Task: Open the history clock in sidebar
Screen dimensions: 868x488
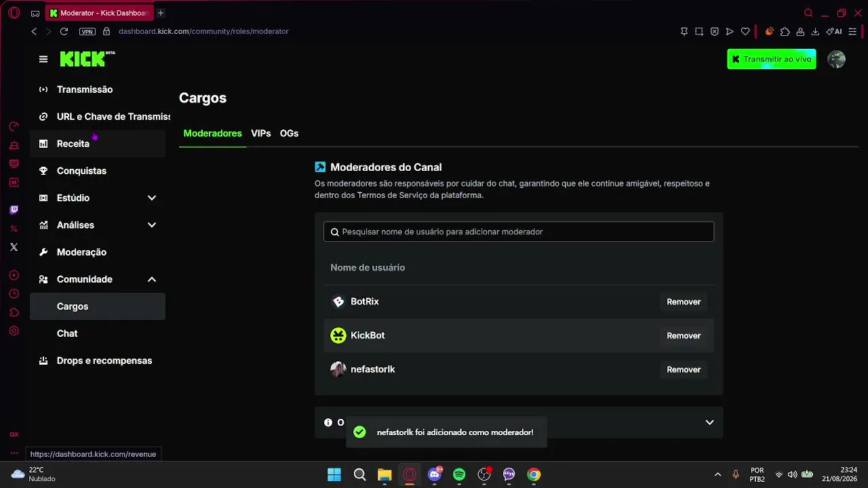Action: tap(14, 293)
